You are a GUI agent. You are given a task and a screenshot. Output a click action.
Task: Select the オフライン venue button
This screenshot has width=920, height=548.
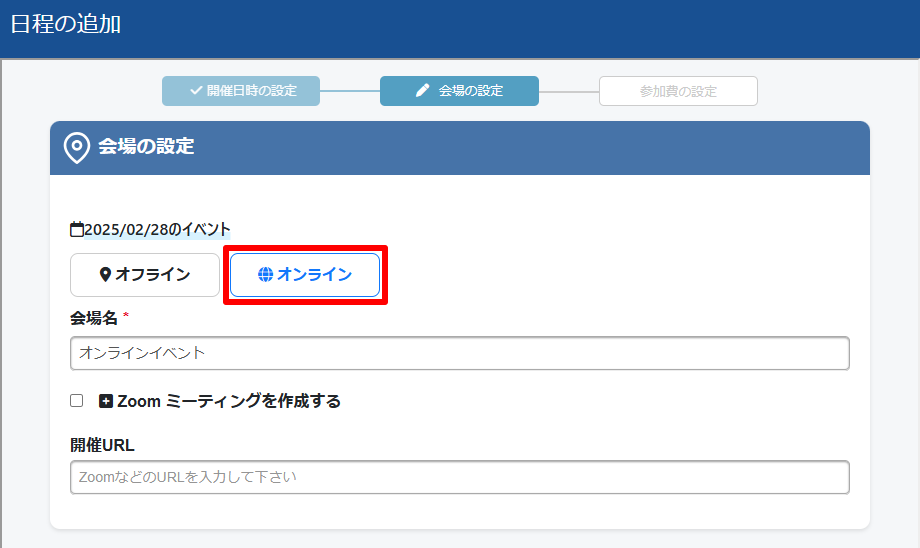[x=145, y=275]
